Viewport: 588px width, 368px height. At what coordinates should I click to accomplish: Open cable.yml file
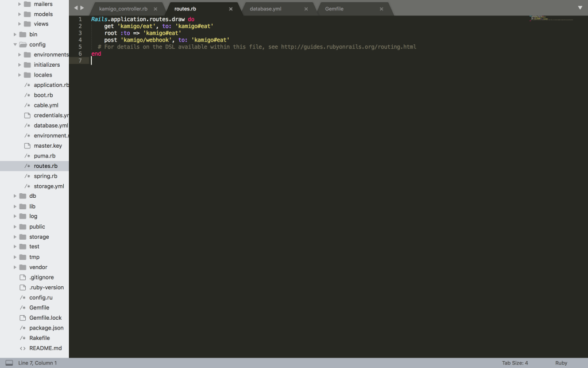pos(46,106)
